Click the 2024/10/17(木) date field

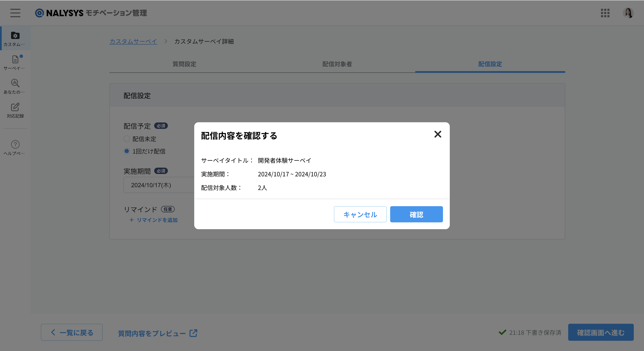(159, 185)
